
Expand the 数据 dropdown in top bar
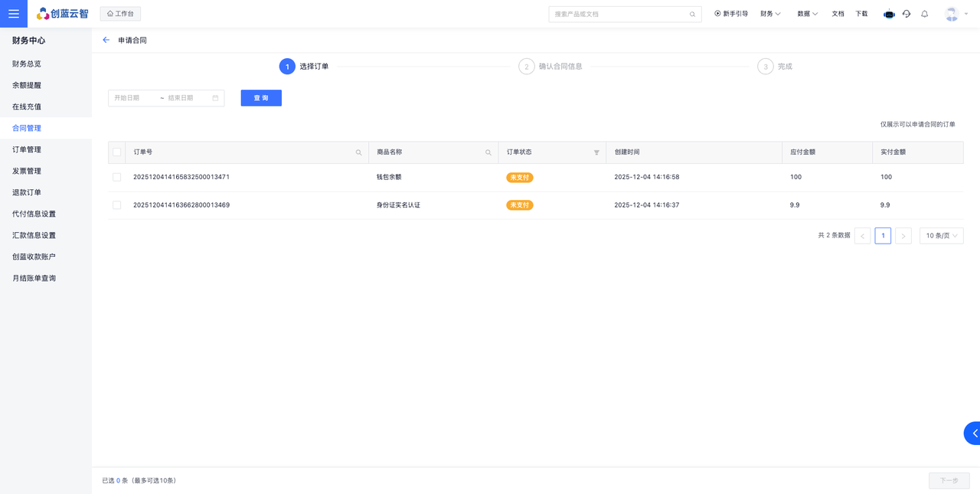point(807,14)
